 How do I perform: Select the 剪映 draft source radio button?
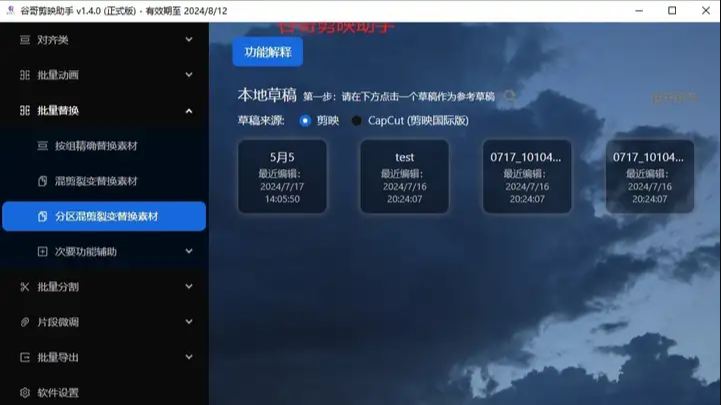pyautogui.click(x=305, y=120)
